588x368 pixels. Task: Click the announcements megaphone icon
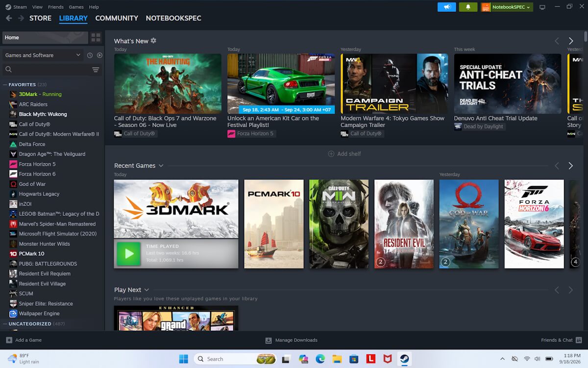(447, 7)
